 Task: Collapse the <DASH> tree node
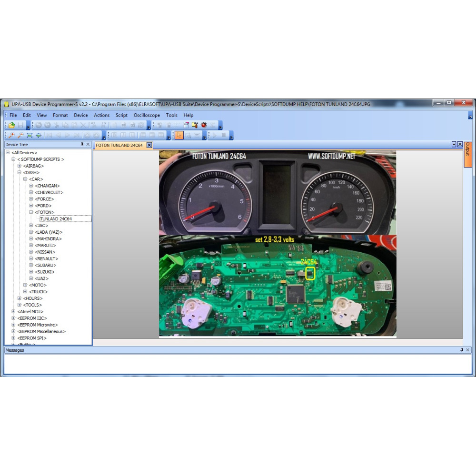coord(19,172)
